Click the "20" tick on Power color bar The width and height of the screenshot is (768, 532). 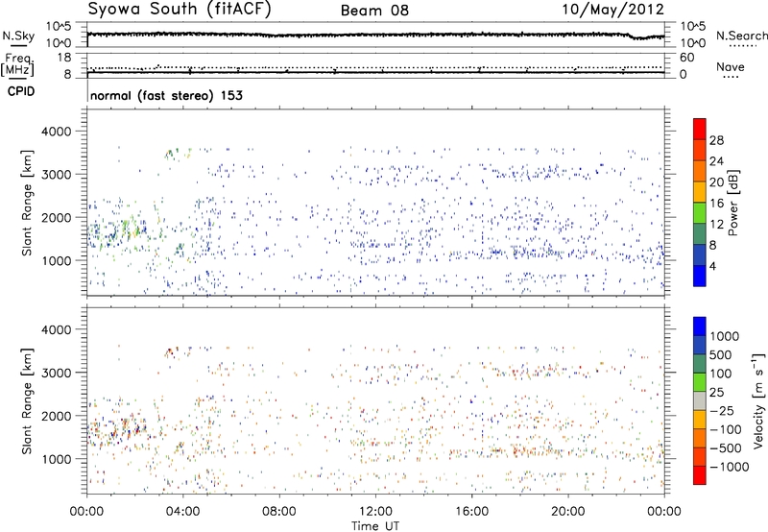click(x=716, y=182)
